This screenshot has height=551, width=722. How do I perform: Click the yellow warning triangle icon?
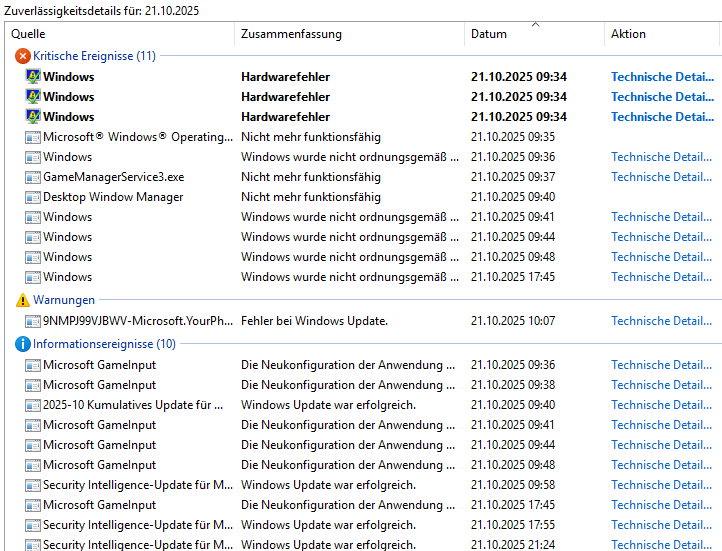[x=23, y=300]
